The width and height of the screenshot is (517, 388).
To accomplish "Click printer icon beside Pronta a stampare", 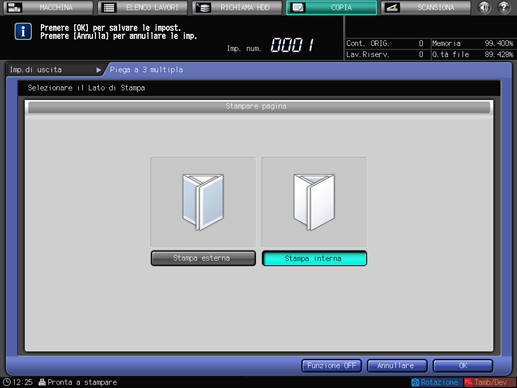I will (42, 382).
